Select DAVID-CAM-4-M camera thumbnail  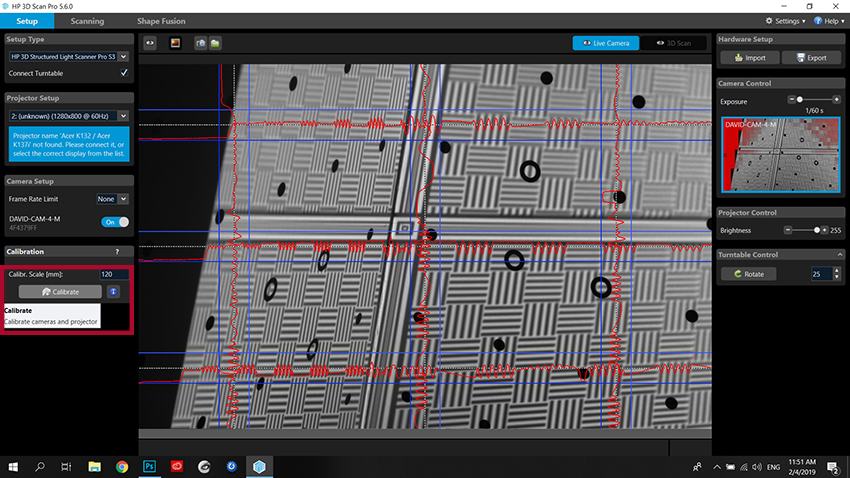coord(781,154)
